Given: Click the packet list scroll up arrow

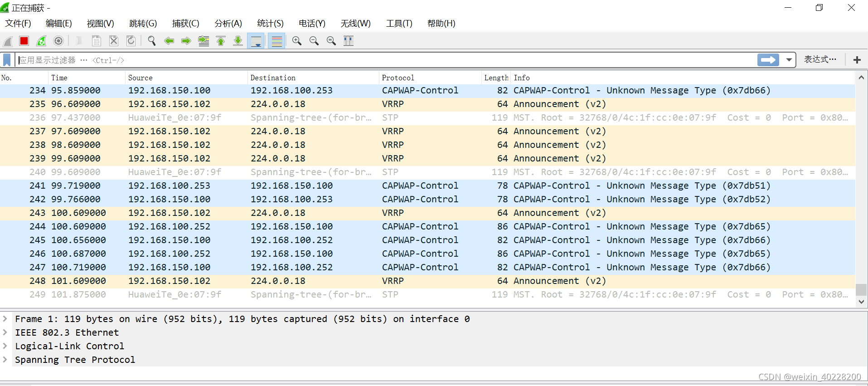Looking at the screenshot, I should 861,78.
